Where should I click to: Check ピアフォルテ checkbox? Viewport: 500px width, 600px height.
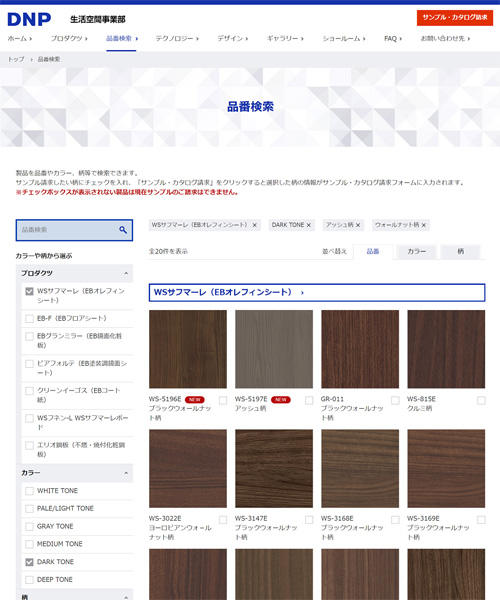click(29, 364)
